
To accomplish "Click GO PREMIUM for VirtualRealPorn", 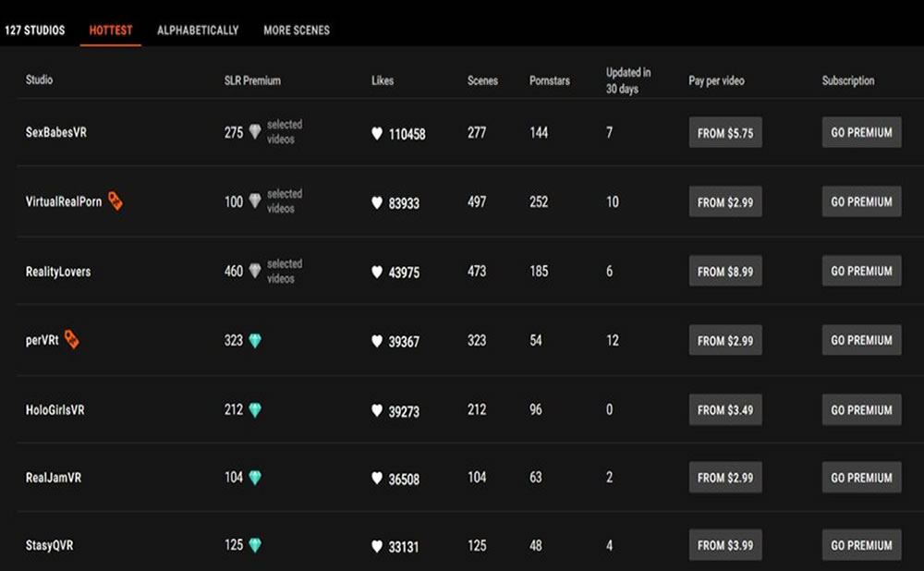I will 861,201.
